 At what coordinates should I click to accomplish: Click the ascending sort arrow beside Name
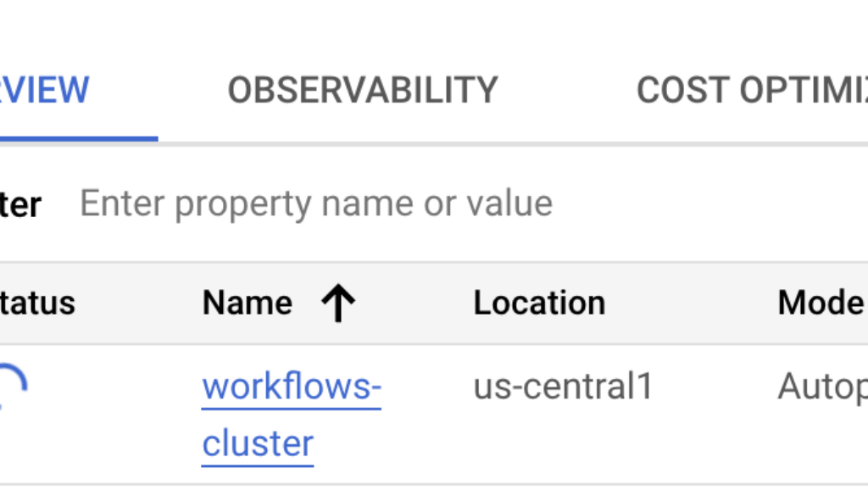338,304
